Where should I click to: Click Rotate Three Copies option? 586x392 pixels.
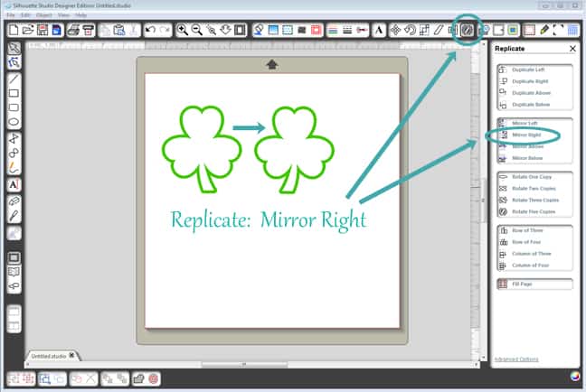point(533,200)
